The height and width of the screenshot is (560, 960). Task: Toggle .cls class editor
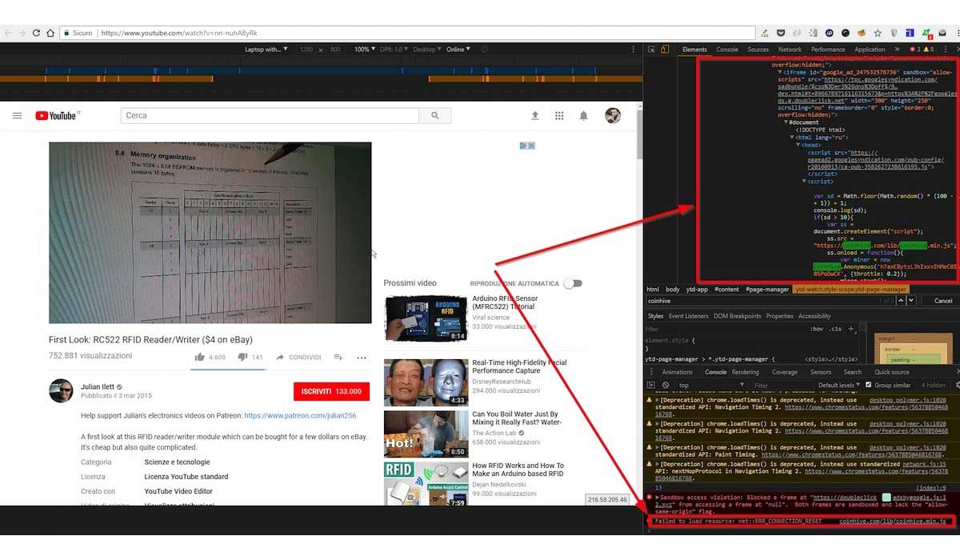point(835,329)
